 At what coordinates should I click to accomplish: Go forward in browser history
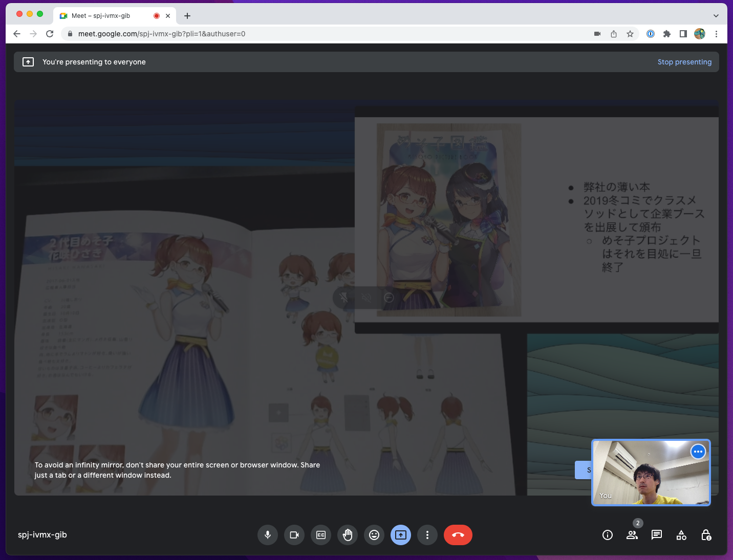33,34
